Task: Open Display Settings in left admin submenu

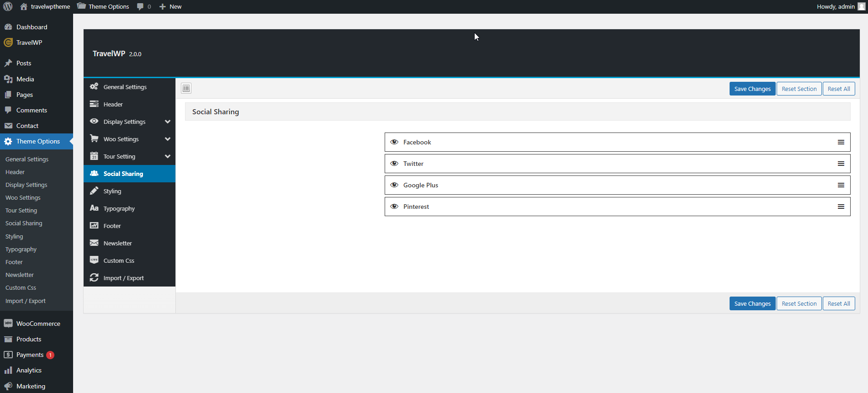Action: 26,185
